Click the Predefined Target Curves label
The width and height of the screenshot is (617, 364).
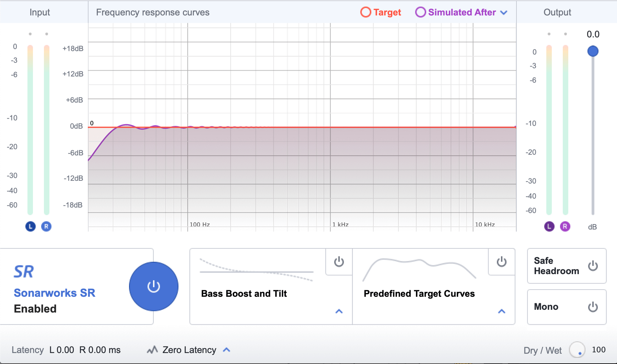coord(419,294)
